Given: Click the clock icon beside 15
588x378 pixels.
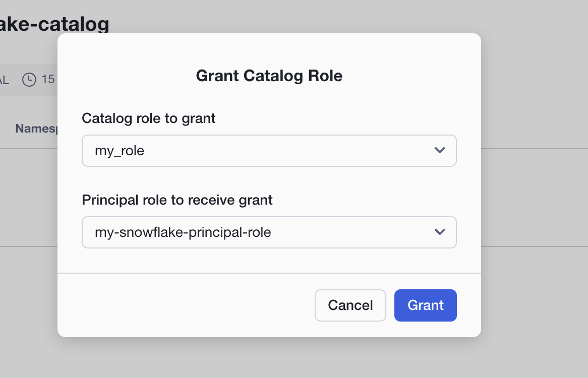Looking at the screenshot, I should [29, 80].
